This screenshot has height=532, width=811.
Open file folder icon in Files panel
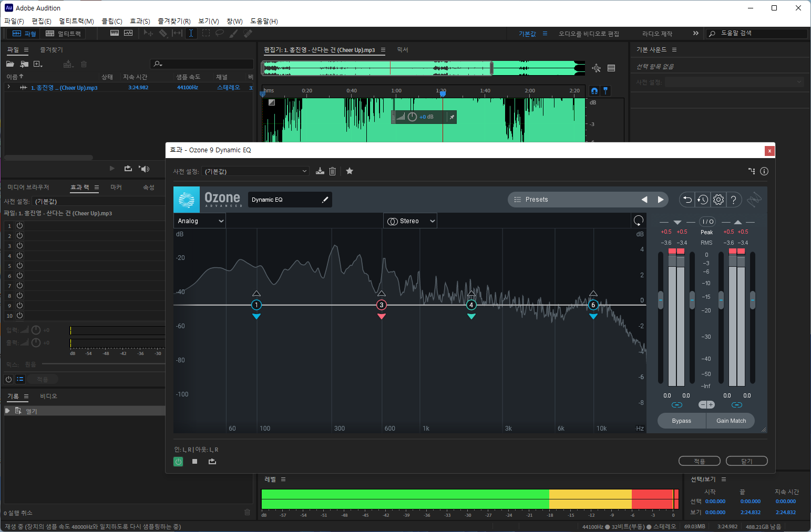tap(10, 64)
